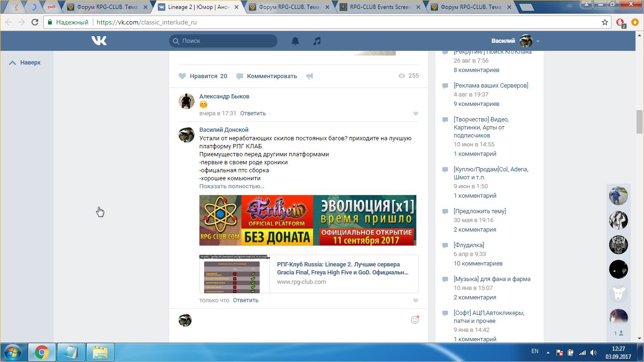Open [Флудилка] discussion topic
This screenshot has height=362, width=644.
coord(469,245)
